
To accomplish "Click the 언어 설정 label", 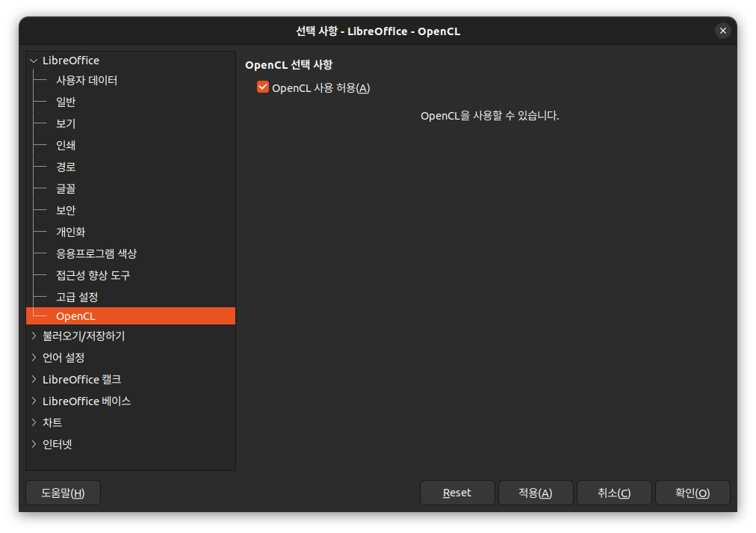I will click(63, 358).
